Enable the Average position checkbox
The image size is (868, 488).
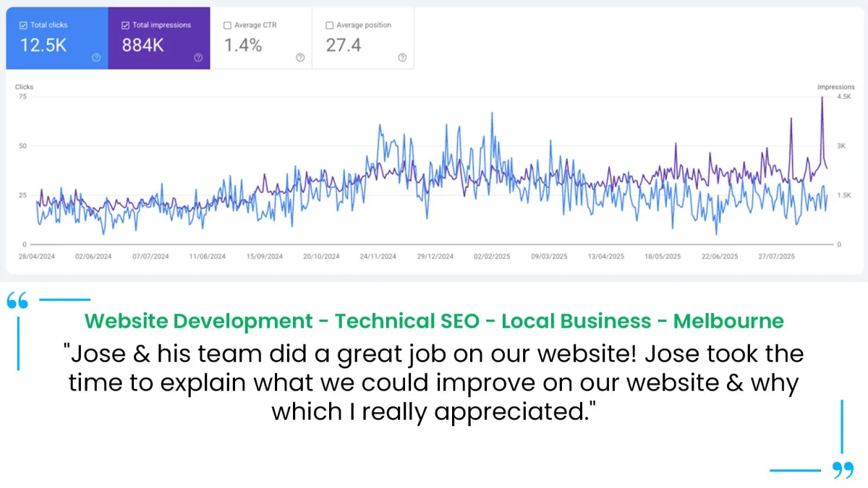330,25
